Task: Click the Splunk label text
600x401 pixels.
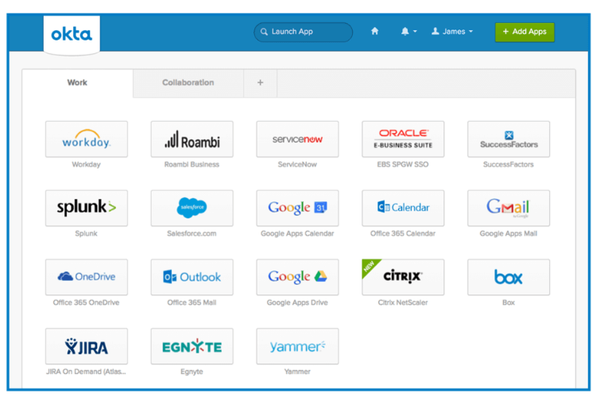Action: coord(86,233)
